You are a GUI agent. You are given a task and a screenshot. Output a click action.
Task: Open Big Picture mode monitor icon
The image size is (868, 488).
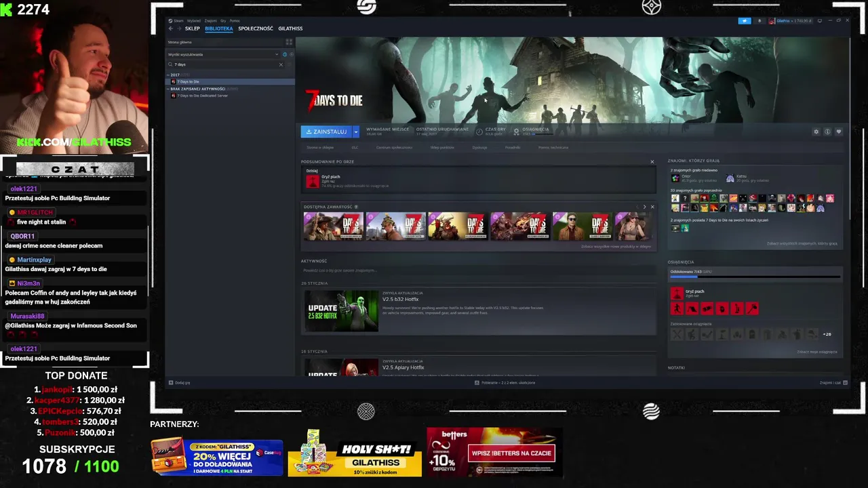[x=820, y=20]
